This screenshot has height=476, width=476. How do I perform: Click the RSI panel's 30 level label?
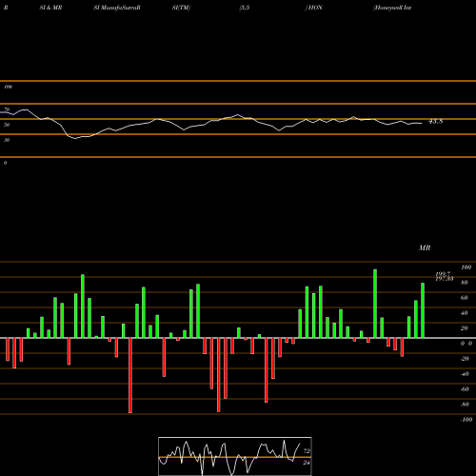[x=7, y=140]
